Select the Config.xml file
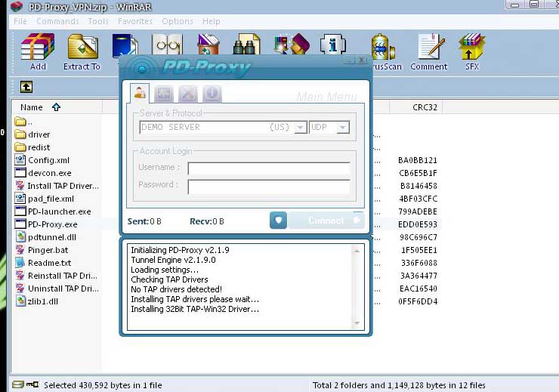This screenshot has width=559, height=392. pos(42,160)
